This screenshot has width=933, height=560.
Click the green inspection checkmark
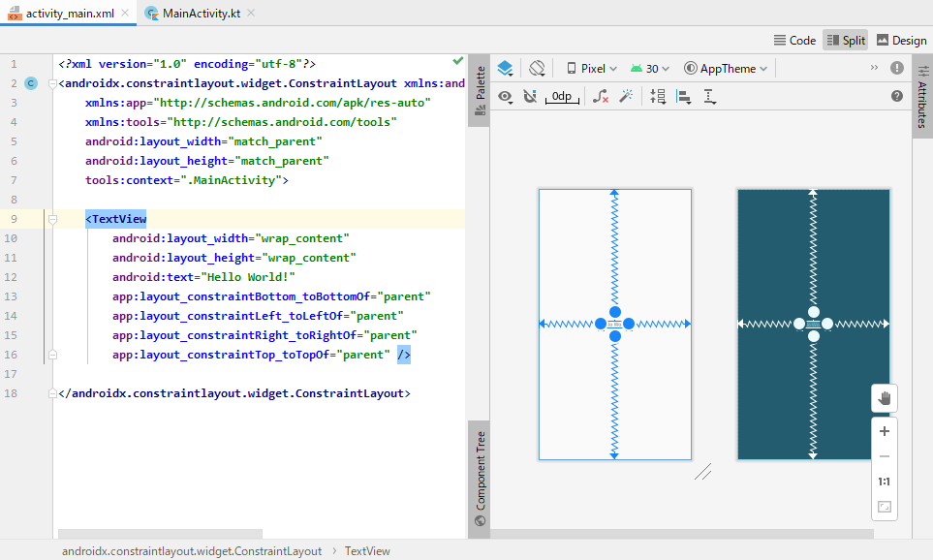pos(457,61)
